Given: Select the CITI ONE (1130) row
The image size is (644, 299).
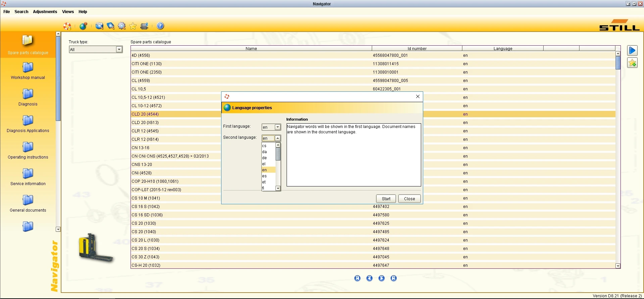Looking at the screenshot, I should pyautogui.click(x=373, y=64).
